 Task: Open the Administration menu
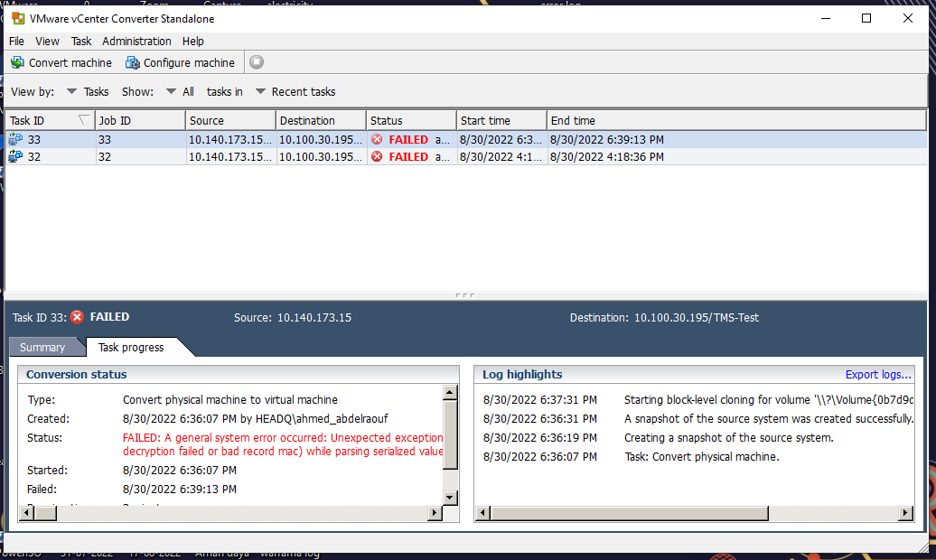(136, 42)
